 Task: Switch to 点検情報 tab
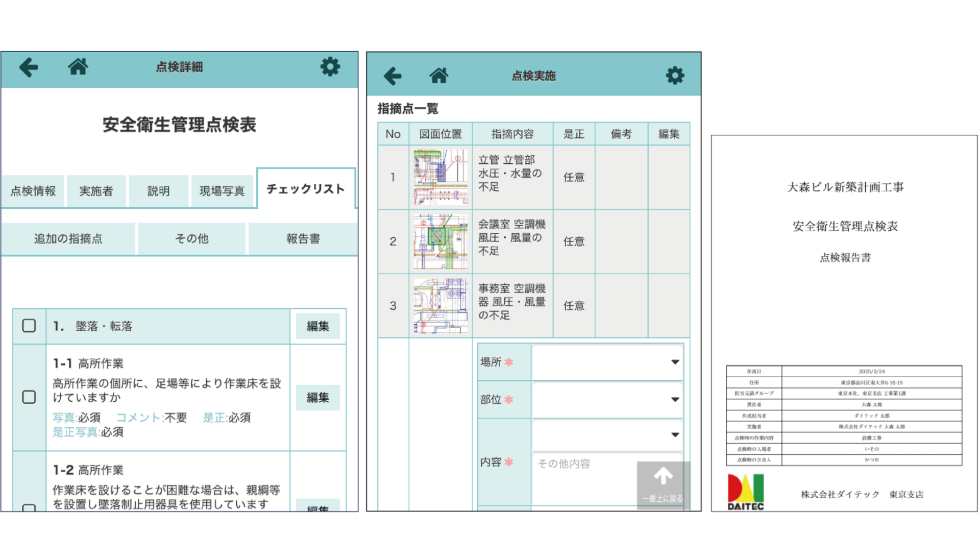pos(33,191)
